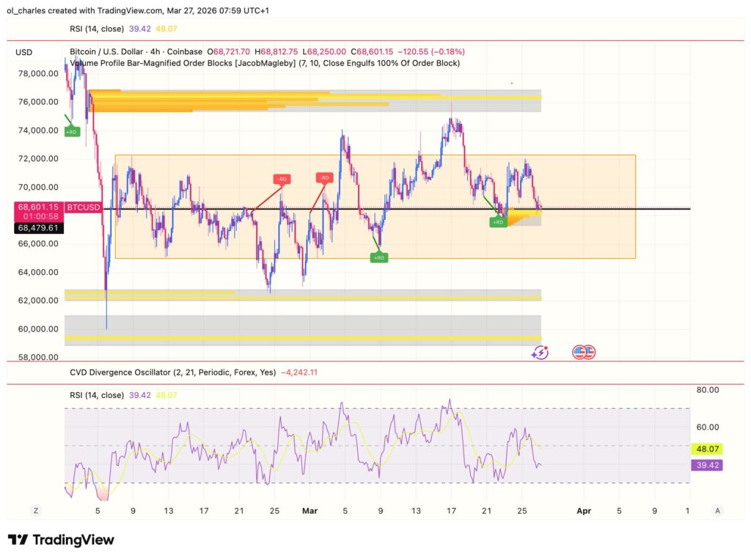Open the USD currency selector on the price axis
Viewport: 751px width, 560px height.
pos(24,53)
